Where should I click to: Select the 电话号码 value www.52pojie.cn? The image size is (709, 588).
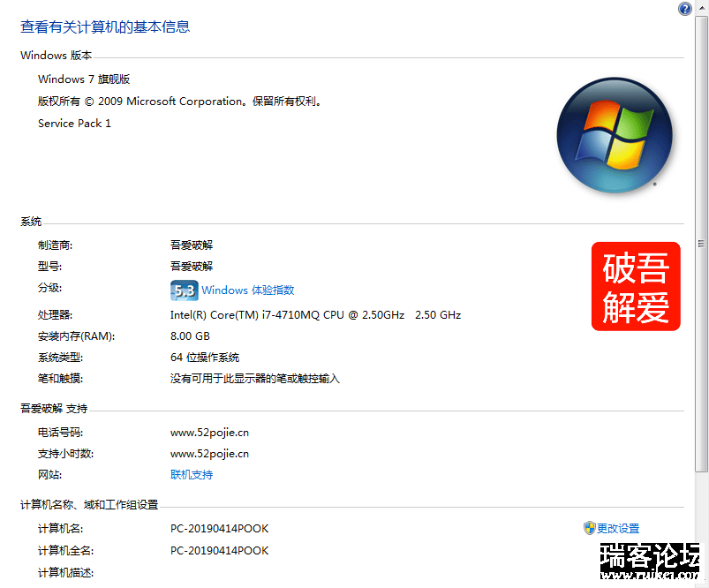[x=209, y=433]
